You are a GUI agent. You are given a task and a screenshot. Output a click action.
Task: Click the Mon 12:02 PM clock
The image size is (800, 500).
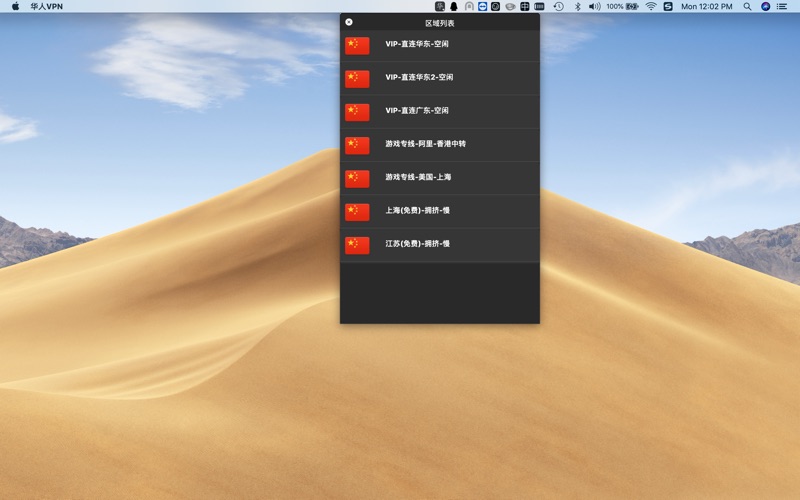706,6
